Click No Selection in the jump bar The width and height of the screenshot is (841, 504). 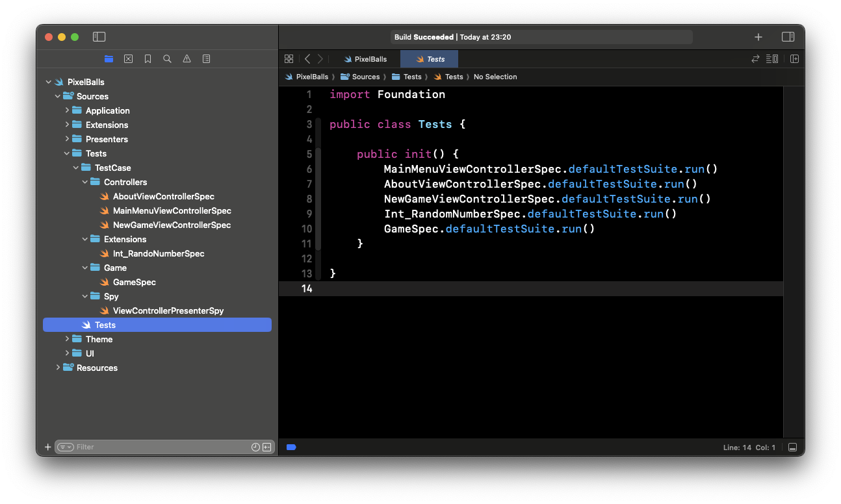(x=495, y=77)
